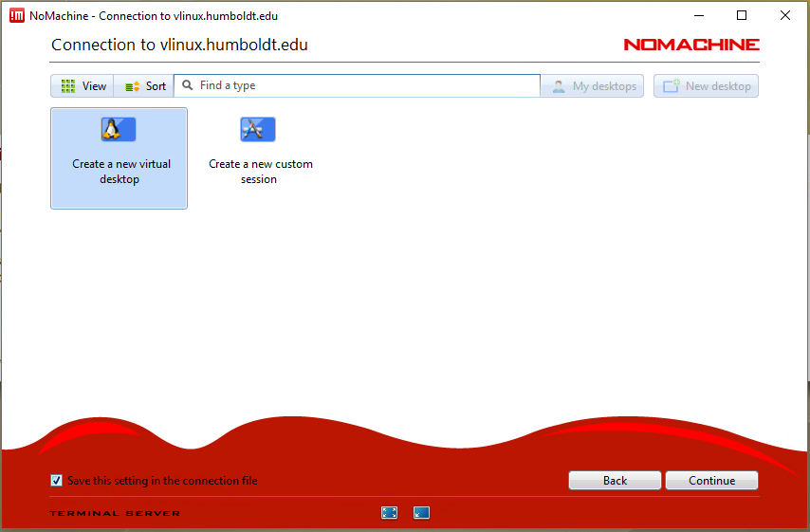Viewport: 810px width, 532px height.
Task: Open the View options button
Action: (x=83, y=85)
